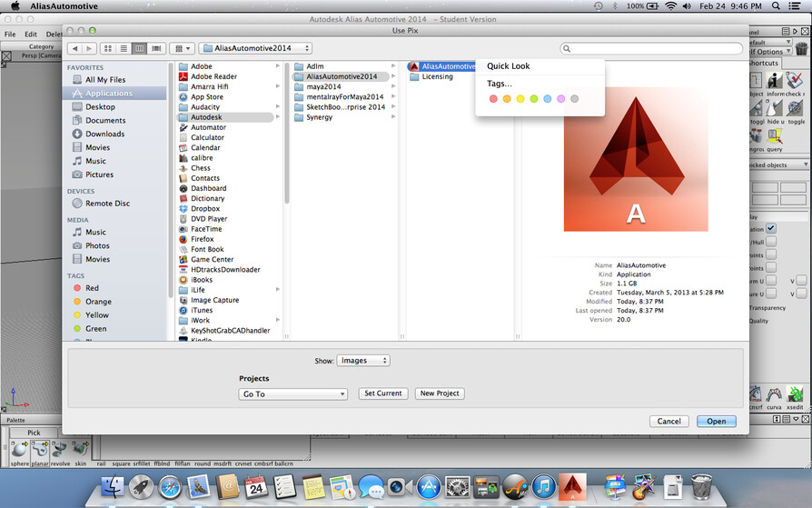
Task: Expand the iWork folder arrow
Action: (278, 321)
